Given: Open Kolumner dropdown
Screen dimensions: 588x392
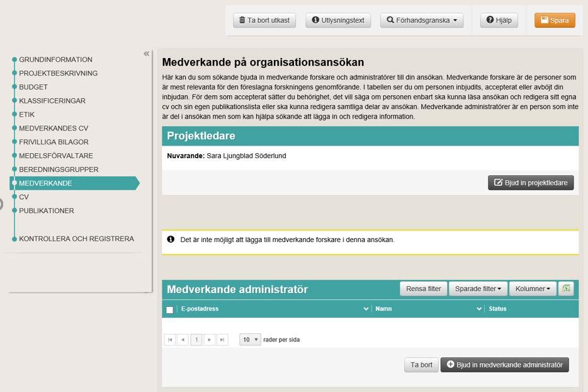Looking at the screenshot, I should click(533, 289).
